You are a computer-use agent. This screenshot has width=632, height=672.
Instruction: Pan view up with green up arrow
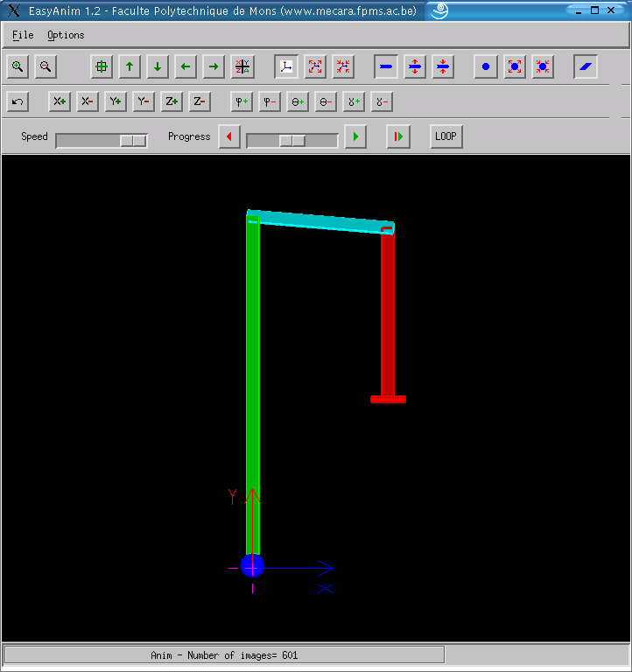pyautogui.click(x=130, y=66)
